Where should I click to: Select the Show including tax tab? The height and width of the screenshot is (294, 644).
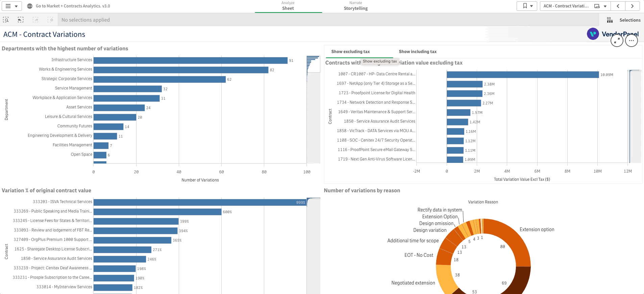418,52
